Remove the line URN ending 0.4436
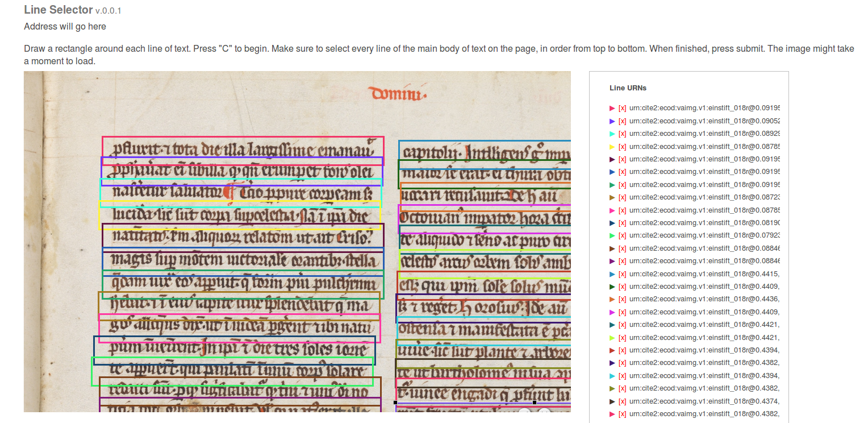Screen dimensions: 868x423 622,299
